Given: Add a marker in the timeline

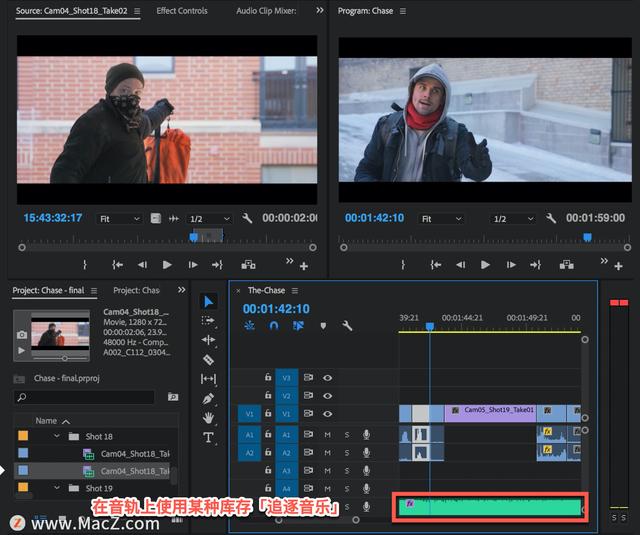Looking at the screenshot, I should coord(322,326).
